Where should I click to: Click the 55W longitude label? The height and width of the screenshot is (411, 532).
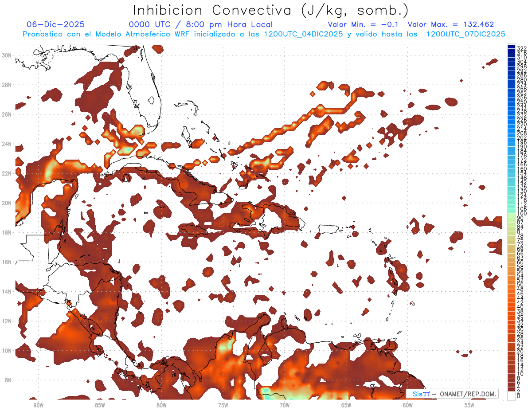[x=469, y=405]
